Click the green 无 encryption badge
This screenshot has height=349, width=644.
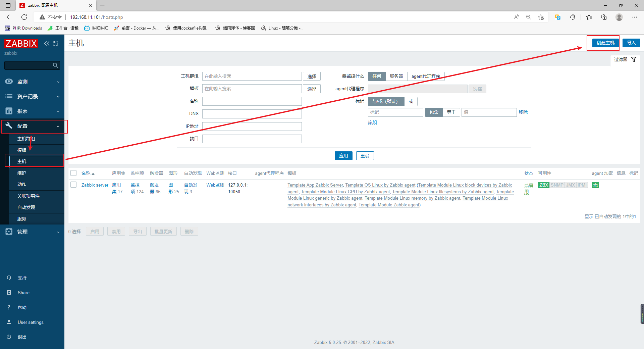click(x=595, y=185)
